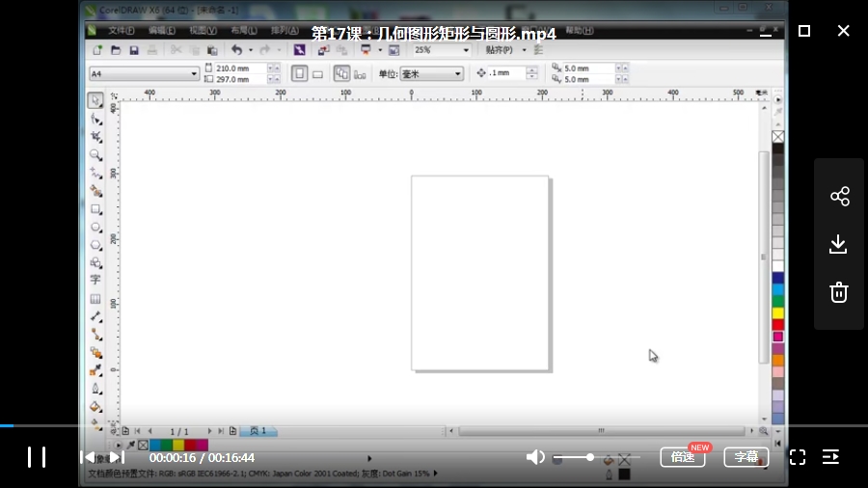The image size is (868, 488).
Task: Open the A4 page size dropdown
Action: [x=193, y=73]
